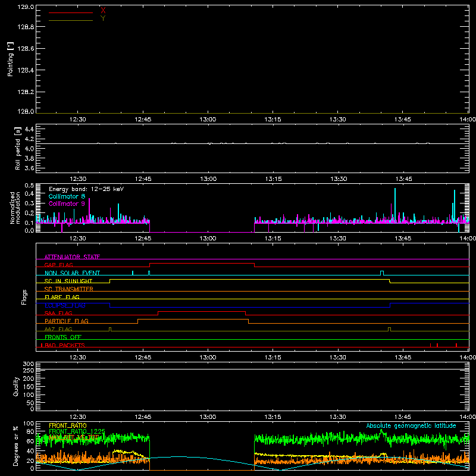This screenshot has height=476, width=476.
Task: Click the 13:00 label under the Pointing plot
Action: tap(208, 120)
